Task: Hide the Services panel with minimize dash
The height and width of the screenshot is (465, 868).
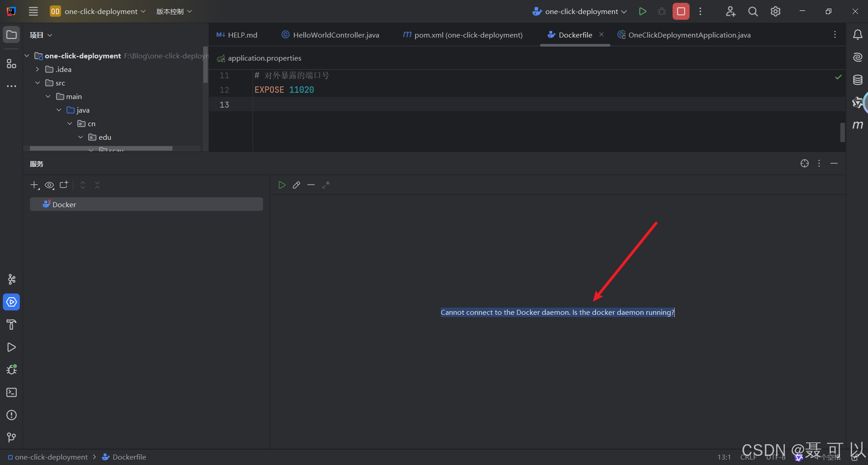Action: [x=834, y=163]
